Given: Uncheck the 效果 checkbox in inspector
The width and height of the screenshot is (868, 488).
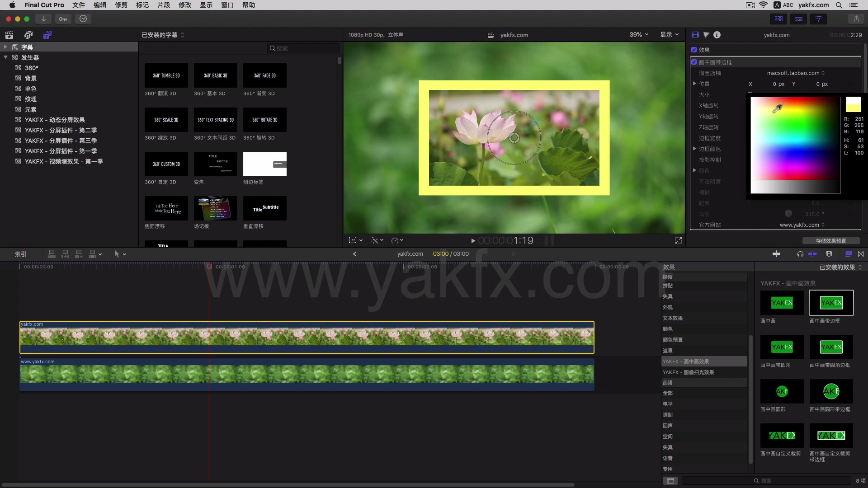Looking at the screenshot, I should 694,50.
